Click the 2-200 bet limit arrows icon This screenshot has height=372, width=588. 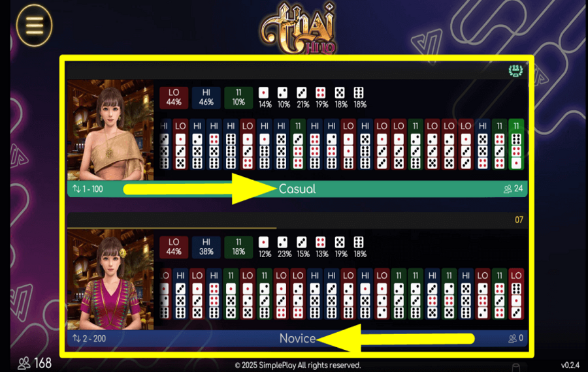tap(76, 339)
